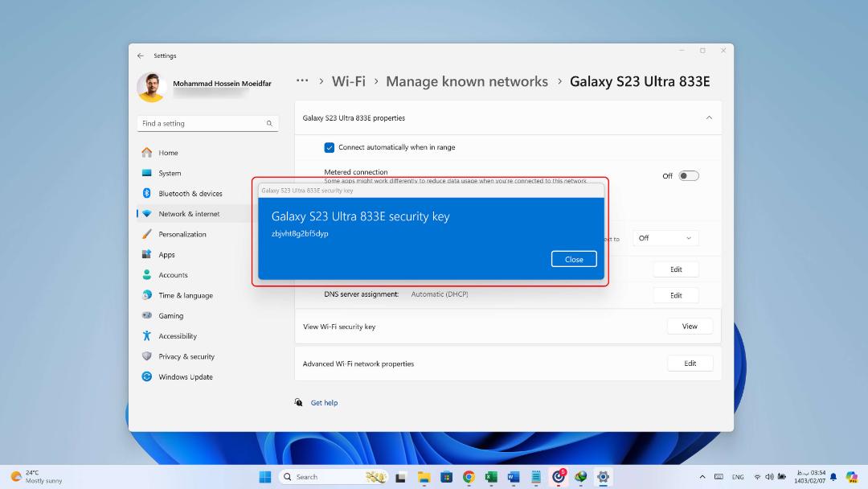Viewport: 868px width, 489px height.
Task: Open Microsoft Store from taskbar
Action: coord(446,477)
